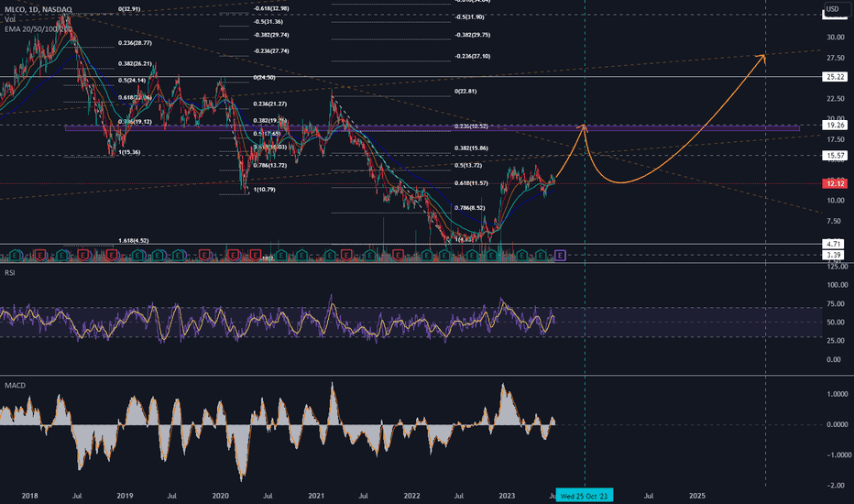Click the 1(10.79) Fibonacci label
The width and height of the screenshot is (854, 504).
pyautogui.click(x=264, y=190)
